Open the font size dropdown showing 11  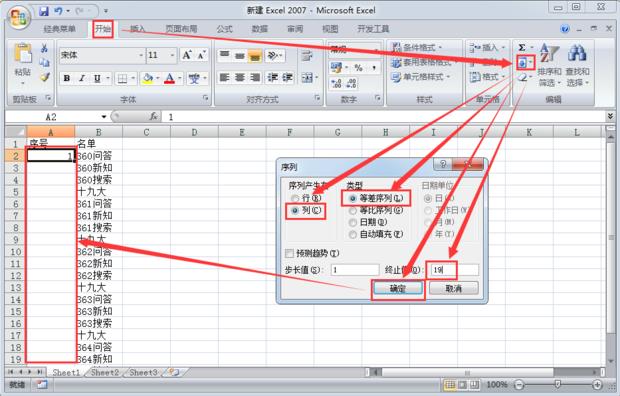point(172,55)
